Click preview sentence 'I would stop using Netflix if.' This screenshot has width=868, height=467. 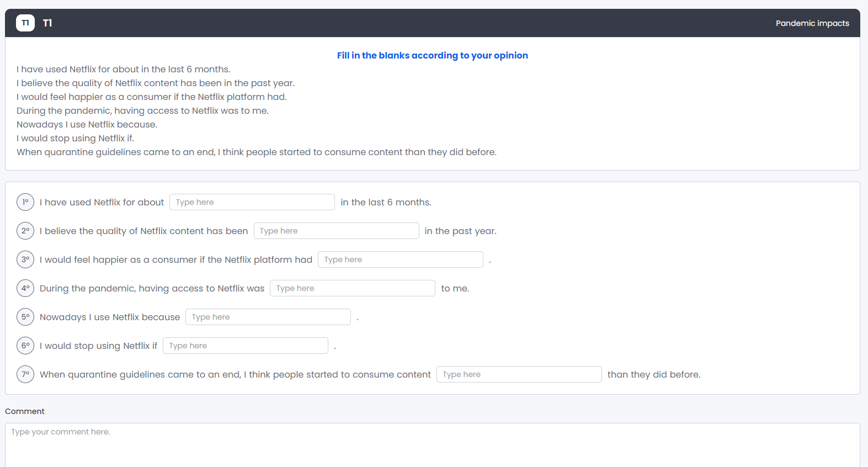[x=76, y=138]
